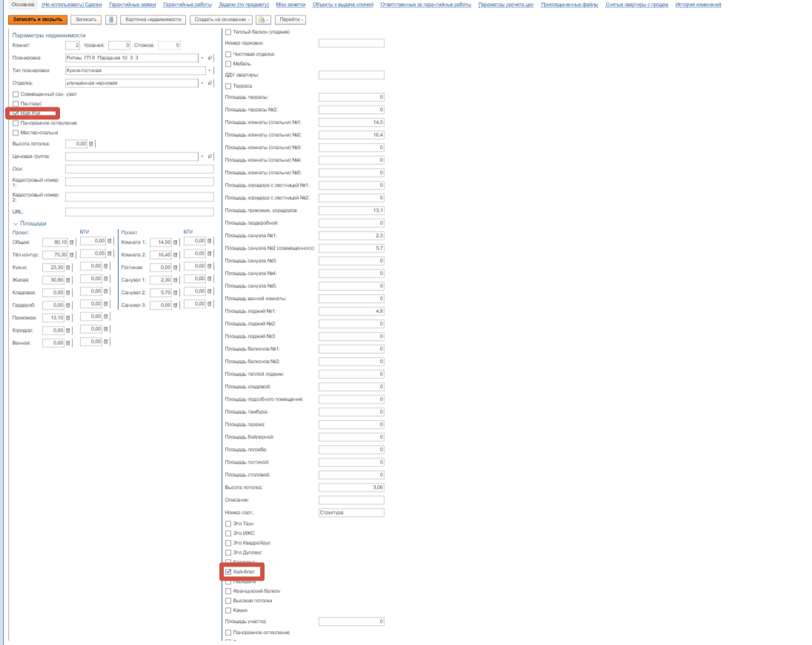Open the magnifier lookup next to Отделка
Screen dimensions: 812x645
point(210,83)
